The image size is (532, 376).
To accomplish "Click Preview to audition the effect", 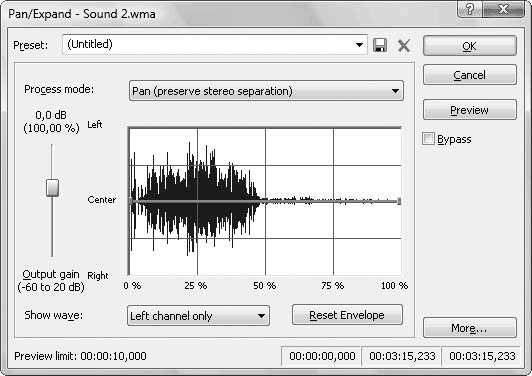I will click(470, 110).
